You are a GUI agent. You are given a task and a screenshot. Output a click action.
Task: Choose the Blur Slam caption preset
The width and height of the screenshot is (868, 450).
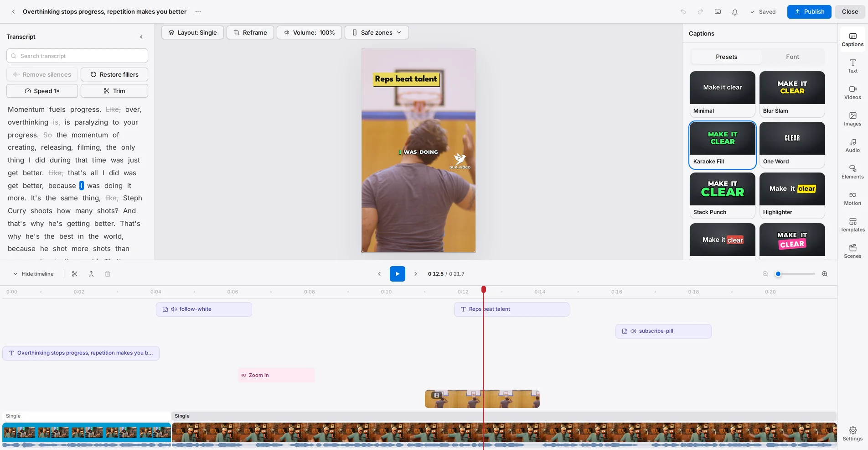(792, 94)
